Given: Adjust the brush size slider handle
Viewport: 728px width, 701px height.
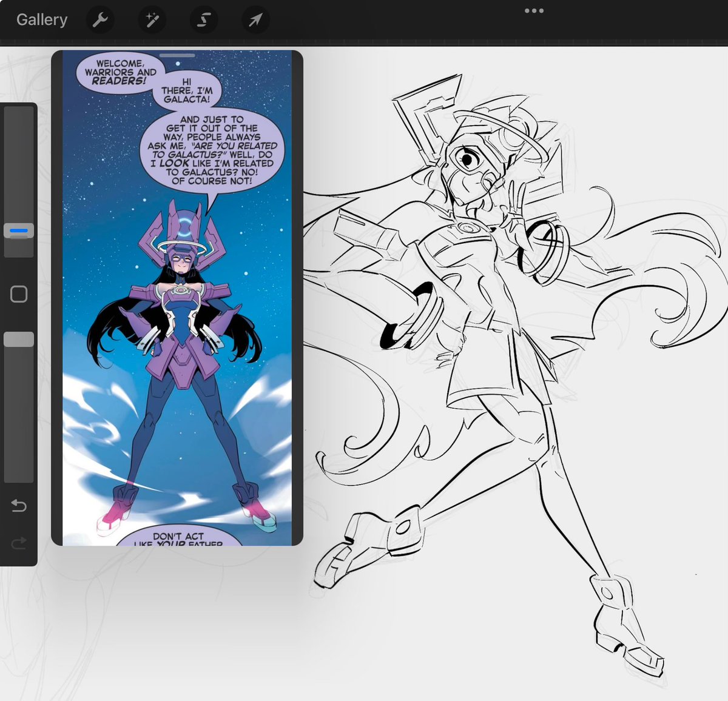Looking at the screenshot, I should [19, 231].
